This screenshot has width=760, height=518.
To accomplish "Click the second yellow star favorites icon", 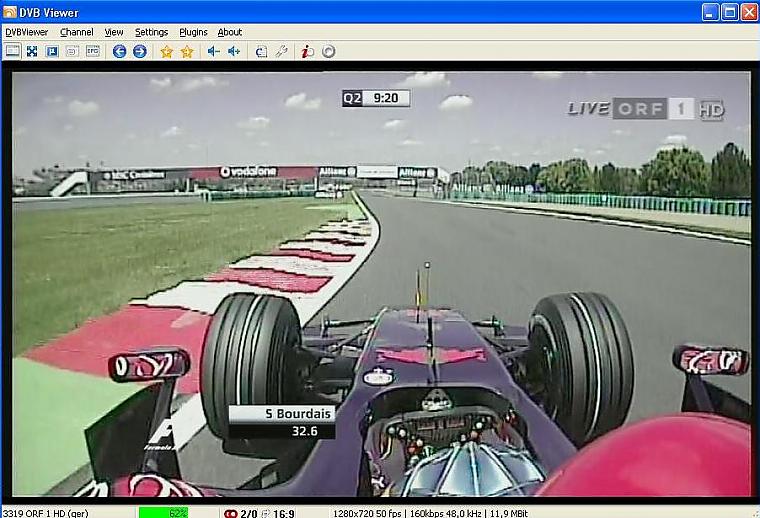I will point(187,51).
